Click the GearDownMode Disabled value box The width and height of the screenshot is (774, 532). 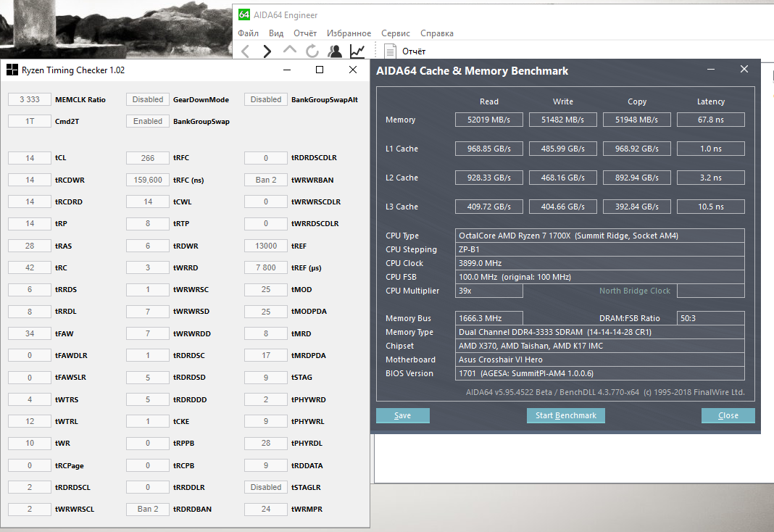coord(148,99)
